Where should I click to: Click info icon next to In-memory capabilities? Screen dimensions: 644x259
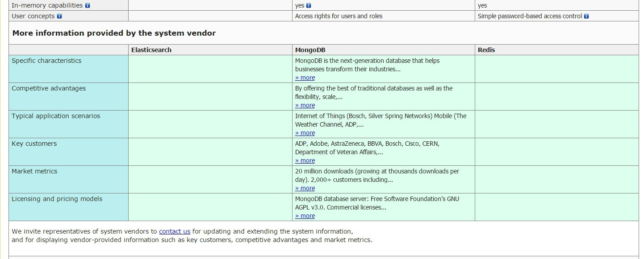coord(88,5)
